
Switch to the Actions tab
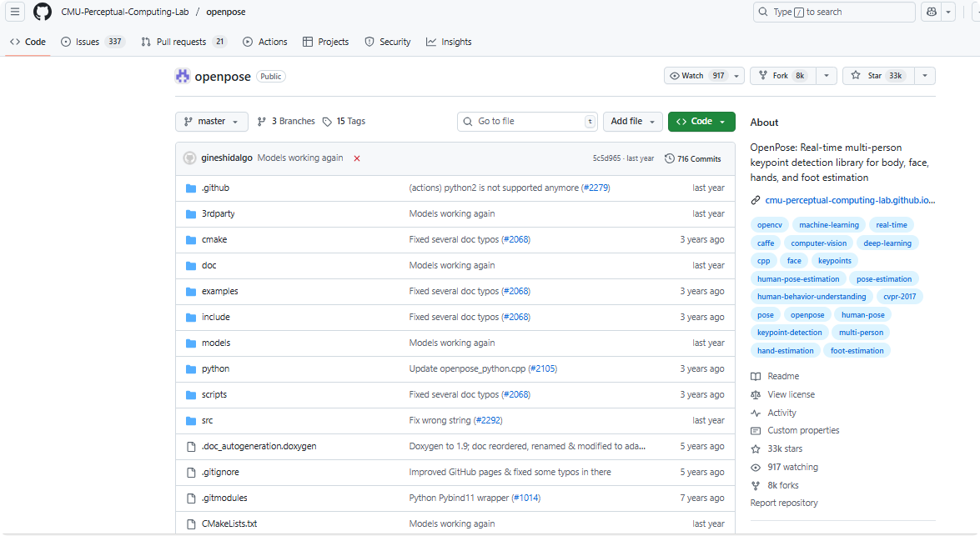[265, 42]
